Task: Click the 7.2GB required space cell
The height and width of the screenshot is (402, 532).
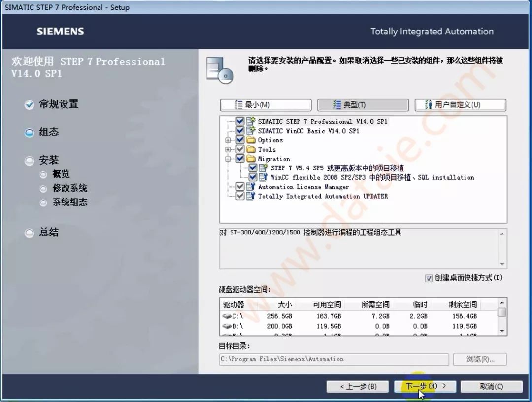Action: (380, 316)
